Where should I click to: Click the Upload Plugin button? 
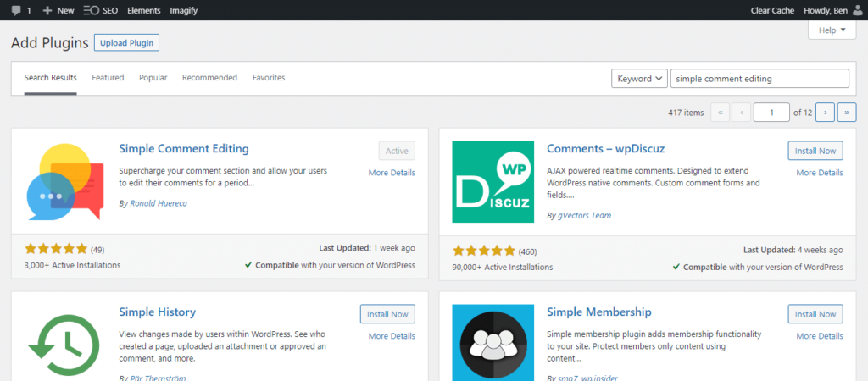pos(127,43)
